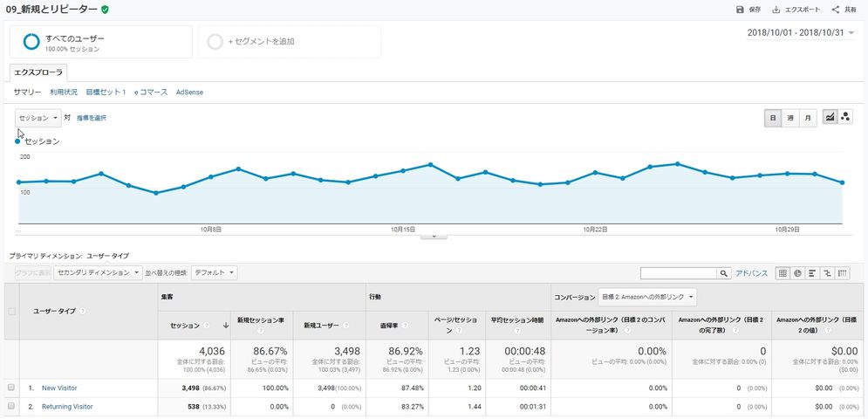This screenshot has height=419, width=868.
Task: Click the すべてのユーザー segment circle icon
Action: click(x=31, y=42)
